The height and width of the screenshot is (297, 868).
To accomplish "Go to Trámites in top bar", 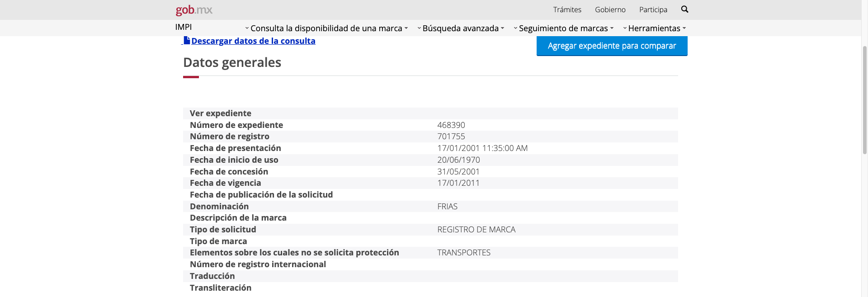I will click(567, 9).
